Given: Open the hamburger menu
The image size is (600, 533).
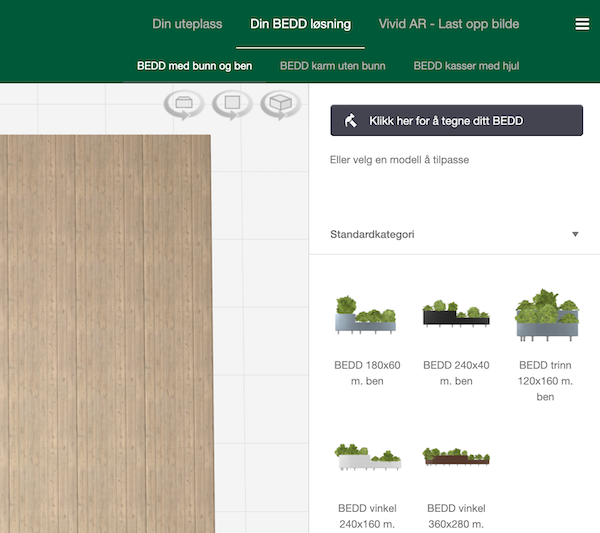Looking at the screenshot, I should click(x=582, y=25).
